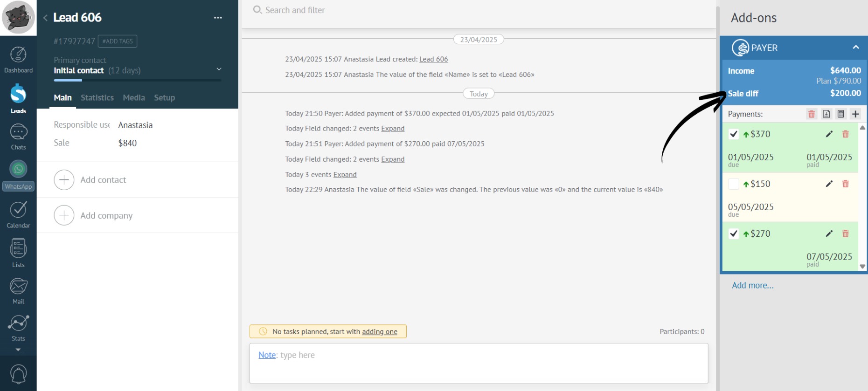Open Chats in the left sidebar

(18, 137)
